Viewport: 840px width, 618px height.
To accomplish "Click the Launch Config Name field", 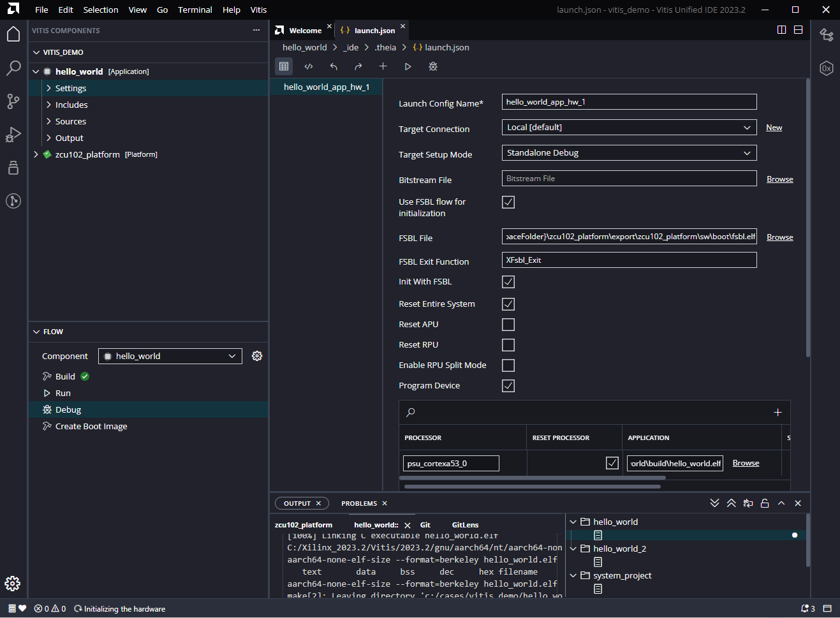I will tap(630, 102).
